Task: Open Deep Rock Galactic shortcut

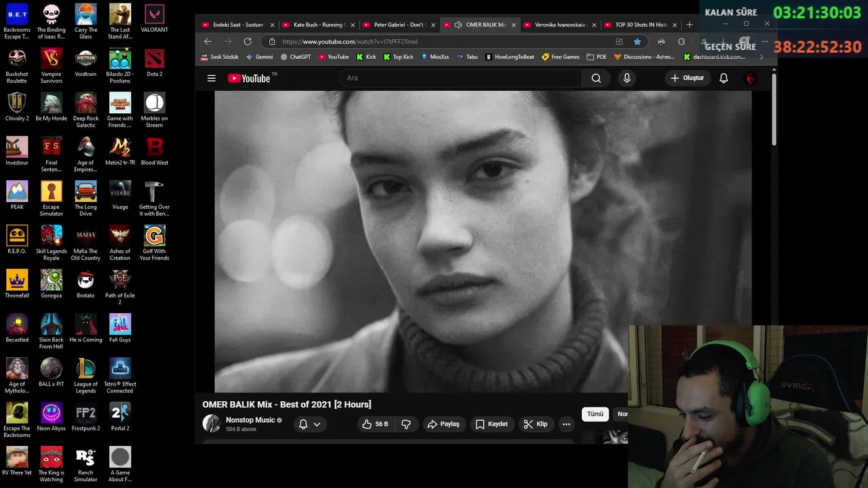Action: pos(85,110)
